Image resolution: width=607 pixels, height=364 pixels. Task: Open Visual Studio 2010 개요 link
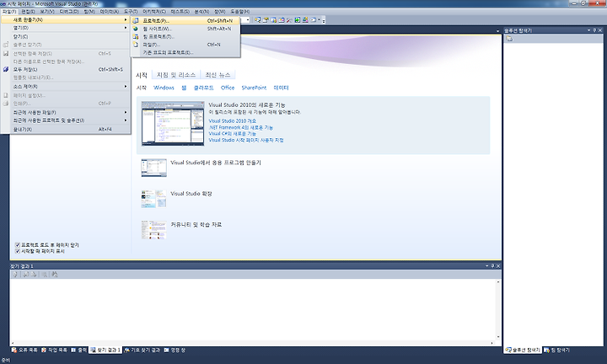233,121
